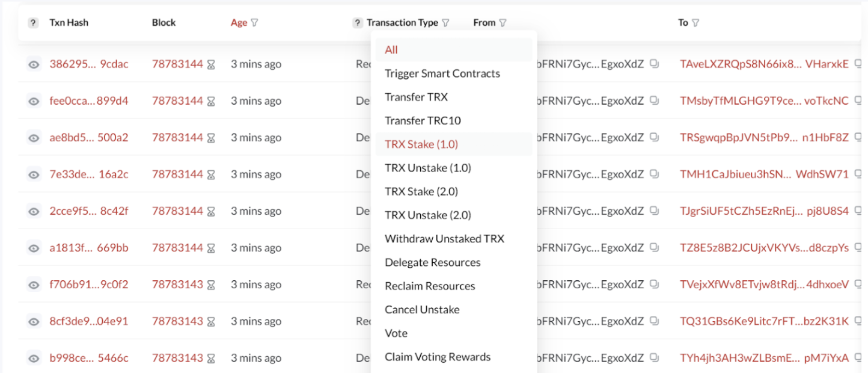
Task: Click the help icon beside Txn Hash
Action: coord(34,23)
